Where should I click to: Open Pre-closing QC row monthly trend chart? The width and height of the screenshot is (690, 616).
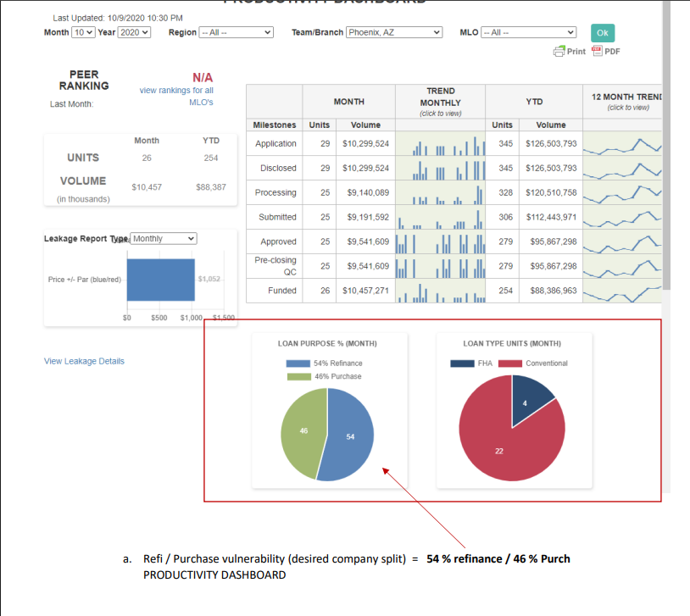pos(440,266)
